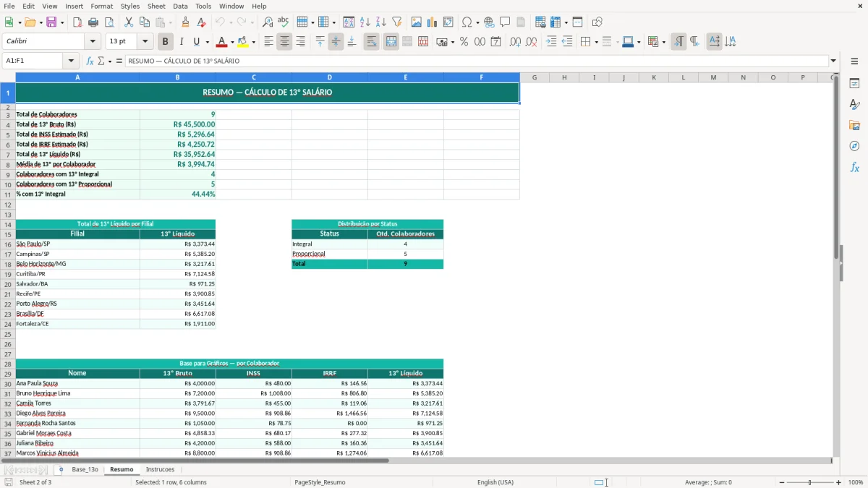This screenshot has height=488, width=868.
Task: Click Format as Percent icon
Action: pos(464,42)
